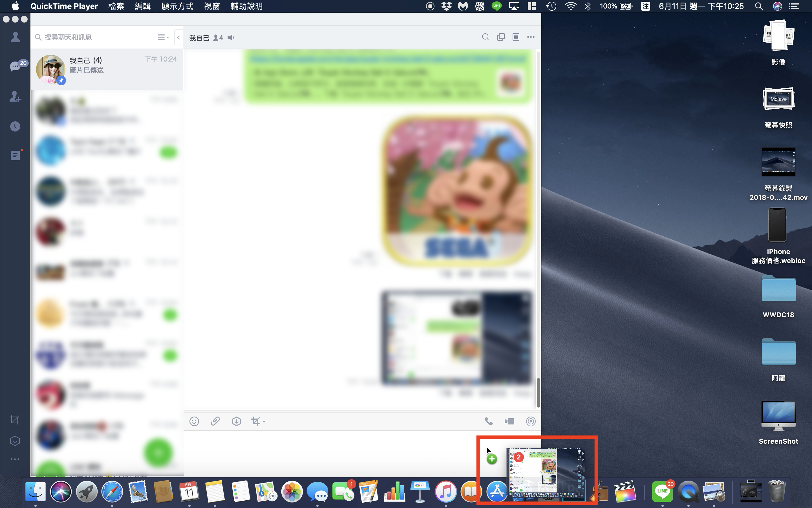Start a voice call with phone icon
This screenshot has width=812, height=508.
click(x=489, y=421)
